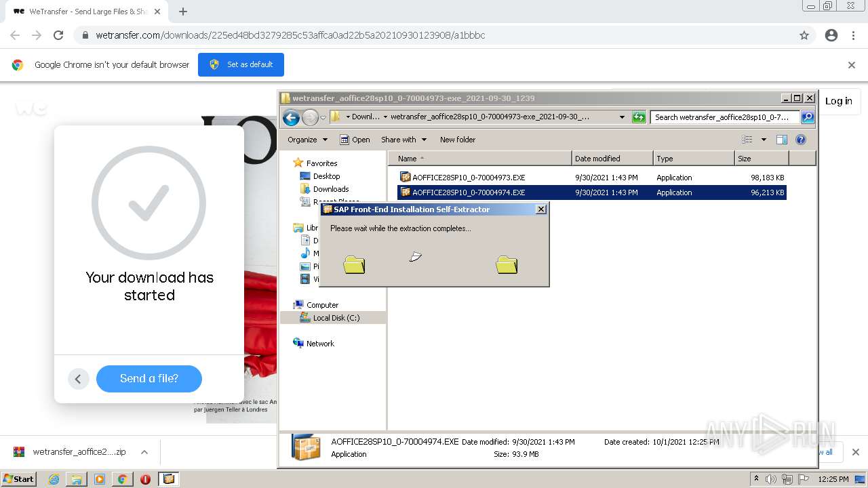Set Chrome as default browser
Image resolution: width=868 pixels, height=488 pixels.
pos(241,64)
